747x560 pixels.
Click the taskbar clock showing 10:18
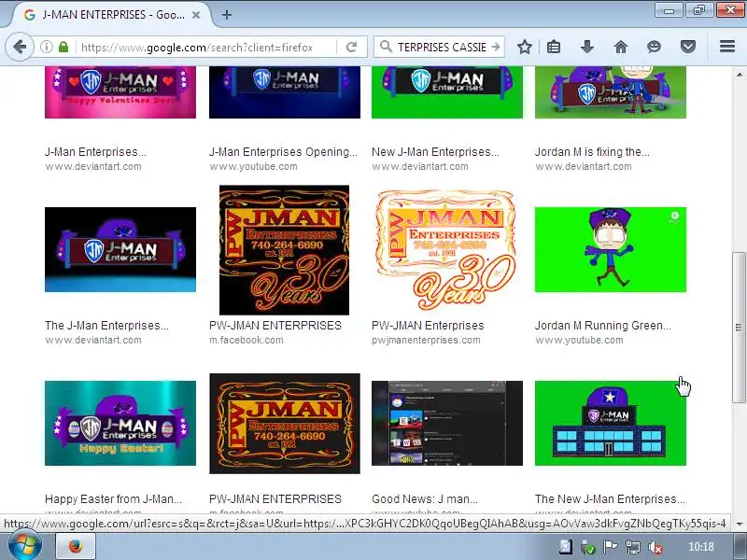pos(701,547)
